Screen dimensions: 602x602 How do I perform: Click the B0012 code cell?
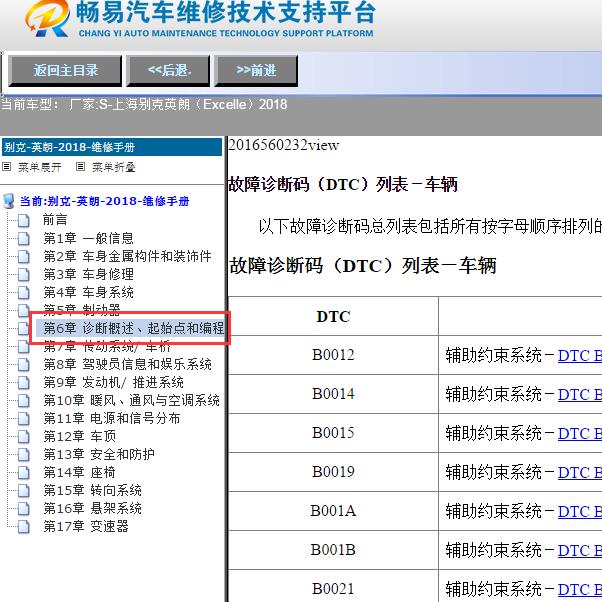pyautogui.click(x=333, y=355)
